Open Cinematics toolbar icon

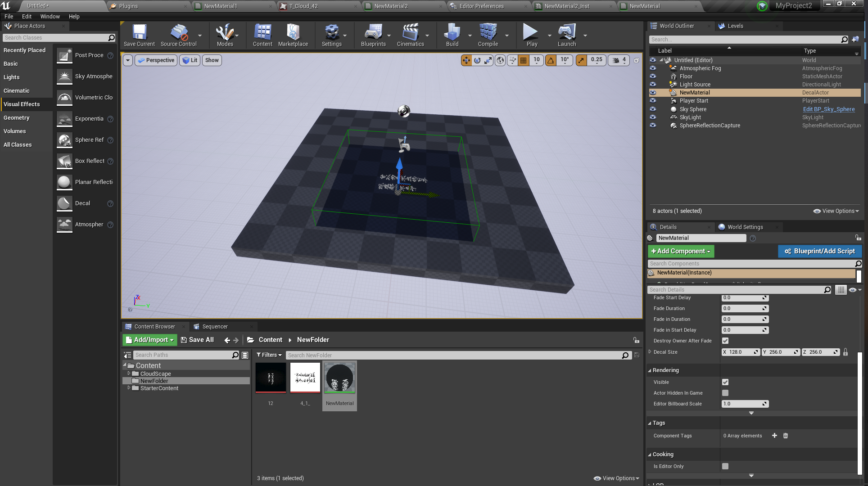(410, 36)
